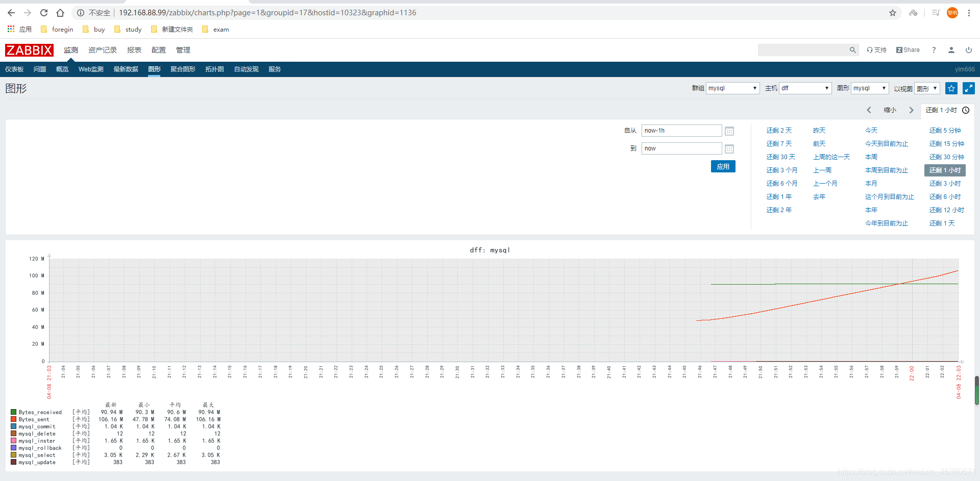980x481 pixels.
Task: Open the browser three-dot menu
Action: coord(969,13)
